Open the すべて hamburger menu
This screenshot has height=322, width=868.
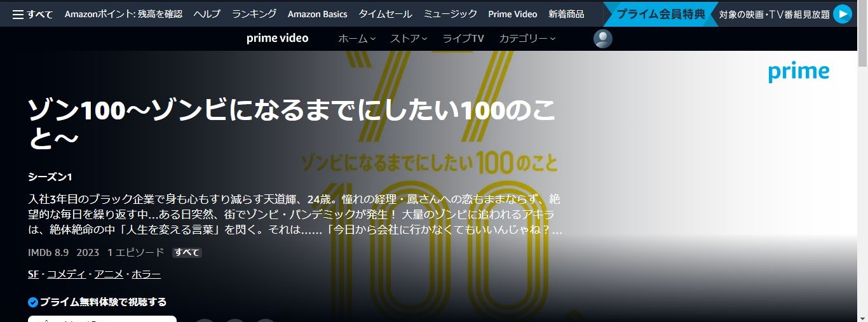pyautogui.click(x=32, y=14)
